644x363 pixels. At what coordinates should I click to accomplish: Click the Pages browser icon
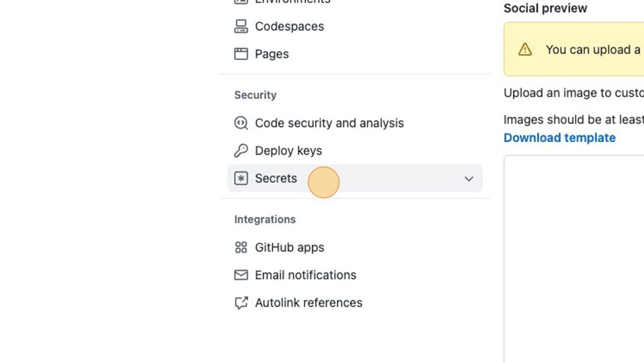pos(241,54)
